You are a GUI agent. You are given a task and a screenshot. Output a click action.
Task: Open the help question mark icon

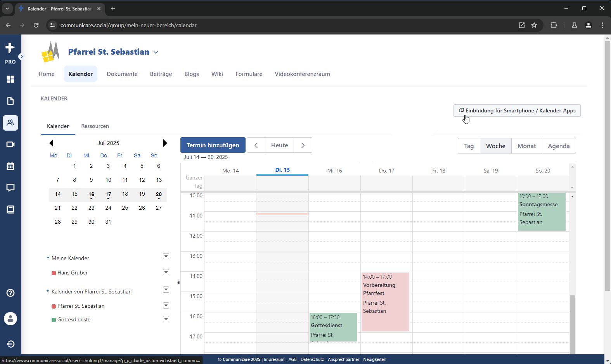pyautogui.click(x=10, y=293)
